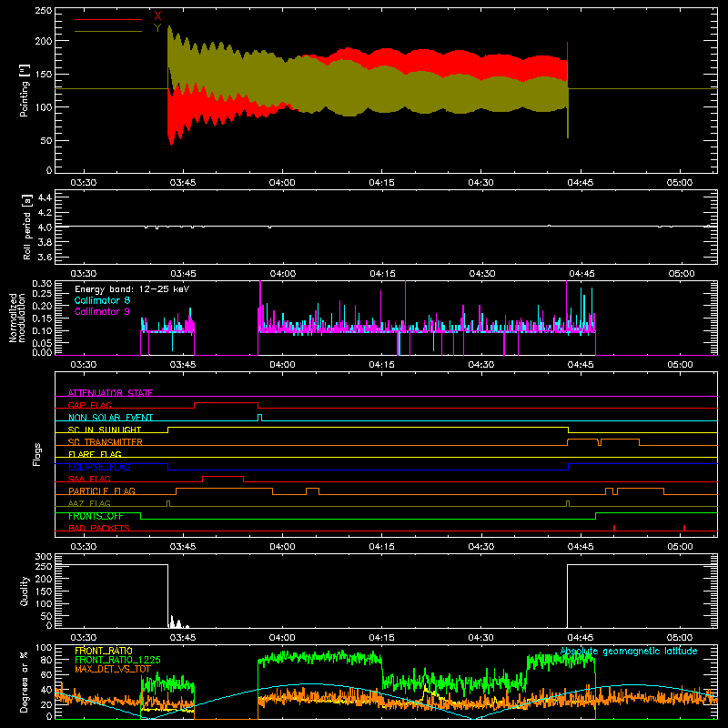This screenshot has width=728, height=728.
Task: Click the Roll period axis title
Action: [x=27, y=227]
